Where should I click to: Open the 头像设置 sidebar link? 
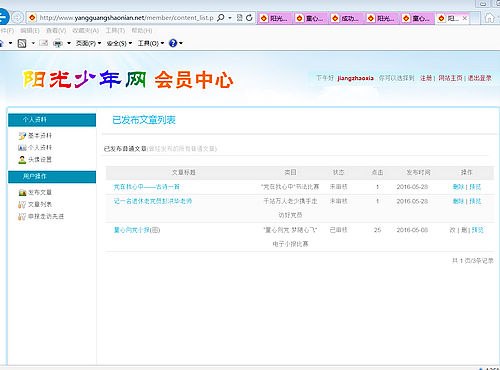(40, 160)
